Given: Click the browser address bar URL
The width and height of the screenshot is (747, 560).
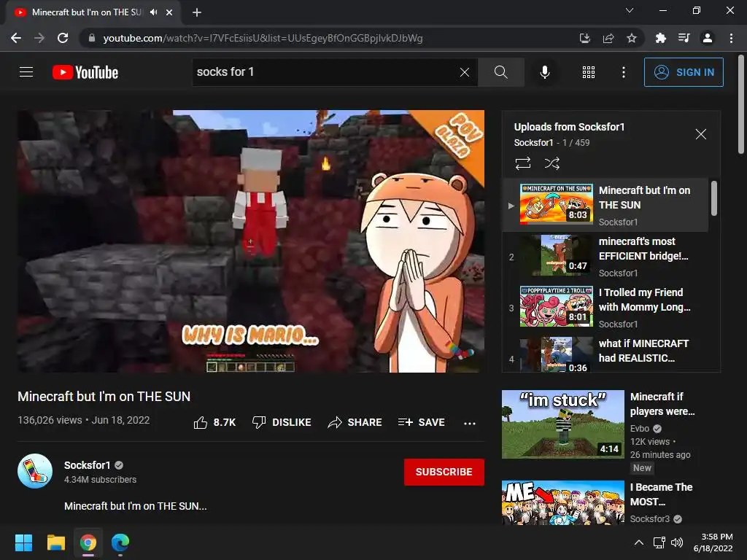Looking at the screenshot, I should click(263, 38).
